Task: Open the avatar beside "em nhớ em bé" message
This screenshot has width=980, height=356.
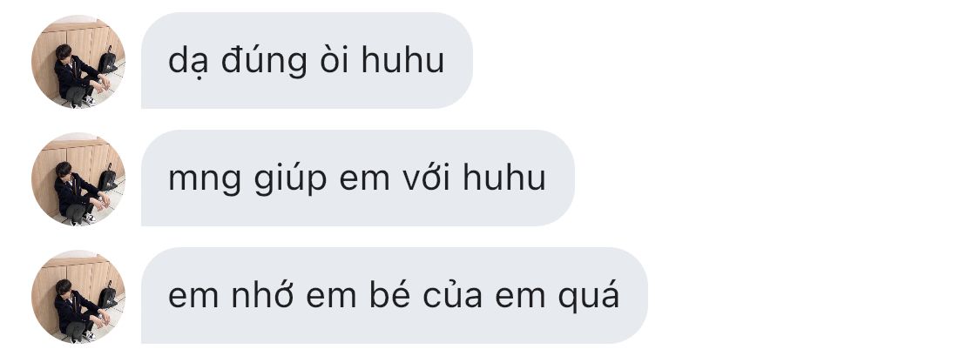Action: click(x=78, y=296)
